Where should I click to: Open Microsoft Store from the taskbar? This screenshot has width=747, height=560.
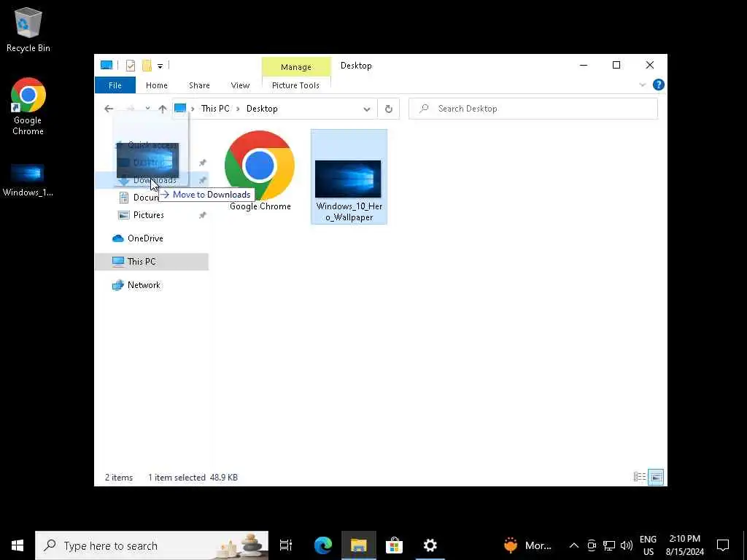click(x=395, y=545)
